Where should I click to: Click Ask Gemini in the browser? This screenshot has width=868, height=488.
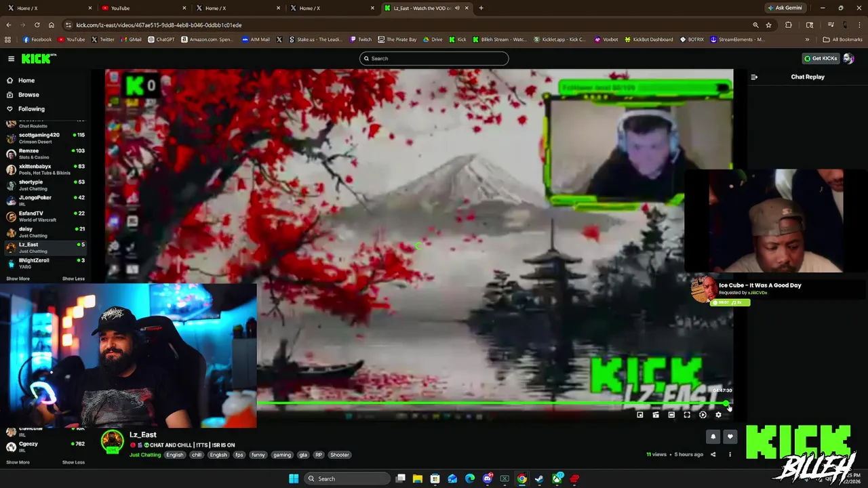(785, 8)
